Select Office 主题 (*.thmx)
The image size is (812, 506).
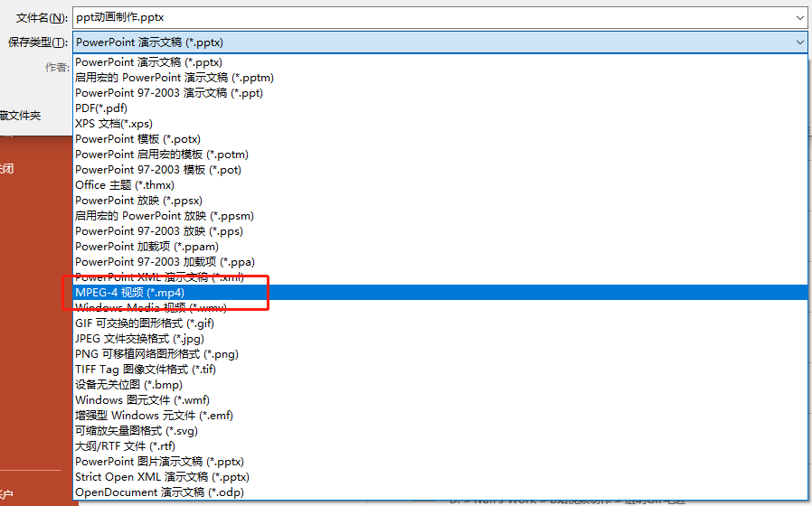(440, 185)
